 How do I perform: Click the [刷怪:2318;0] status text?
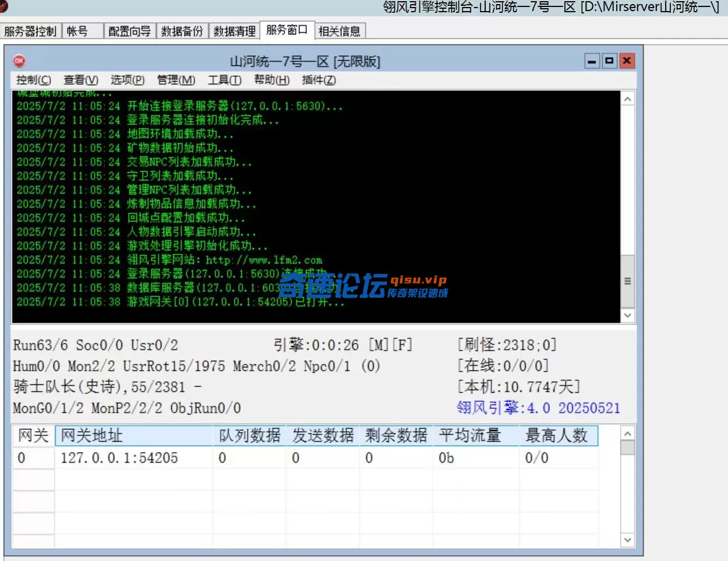point(507,345)
